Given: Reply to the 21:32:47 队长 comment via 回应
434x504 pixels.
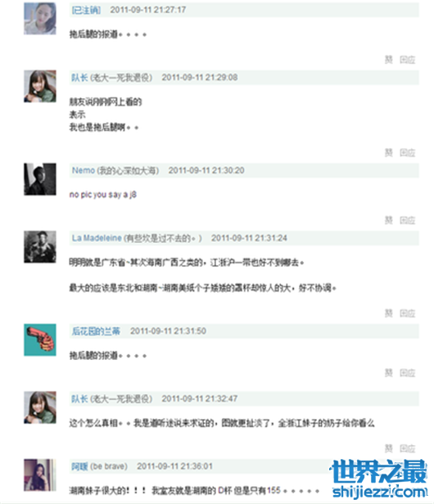Looking at the screenshot, I should (407, 448).
